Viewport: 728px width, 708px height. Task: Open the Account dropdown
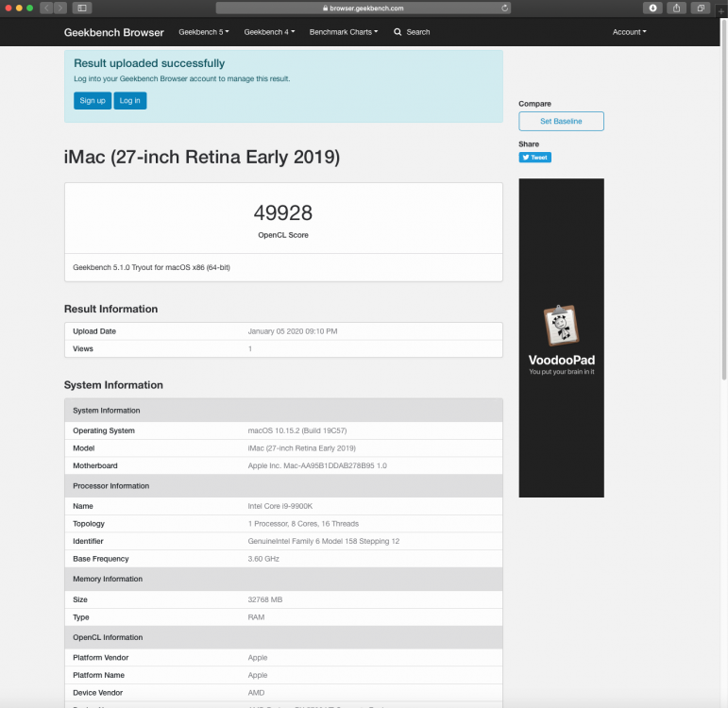(629, 32)
